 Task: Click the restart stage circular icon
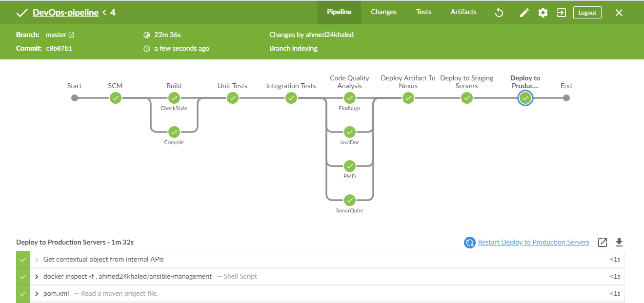(x=469, y=243)
